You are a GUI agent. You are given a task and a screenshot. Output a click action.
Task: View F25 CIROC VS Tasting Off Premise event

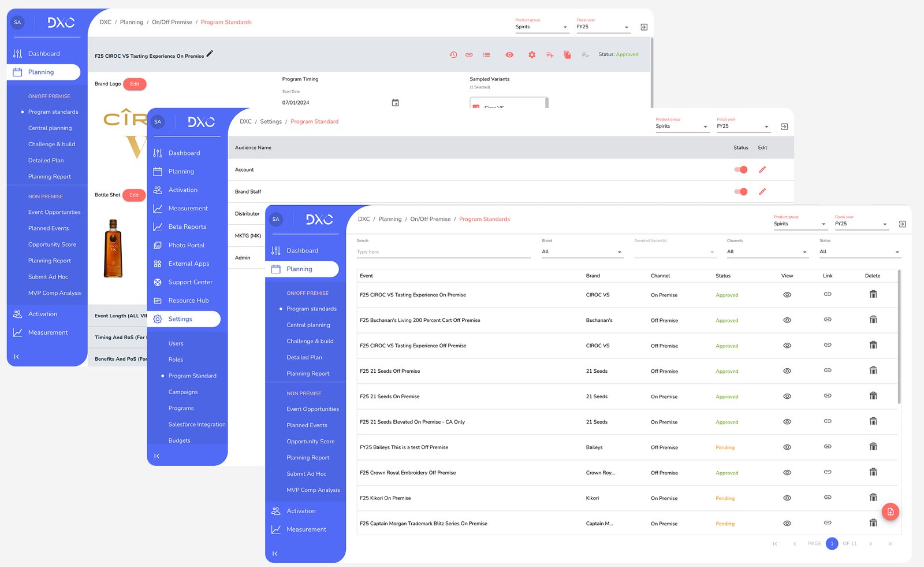[x=787, y=346]
